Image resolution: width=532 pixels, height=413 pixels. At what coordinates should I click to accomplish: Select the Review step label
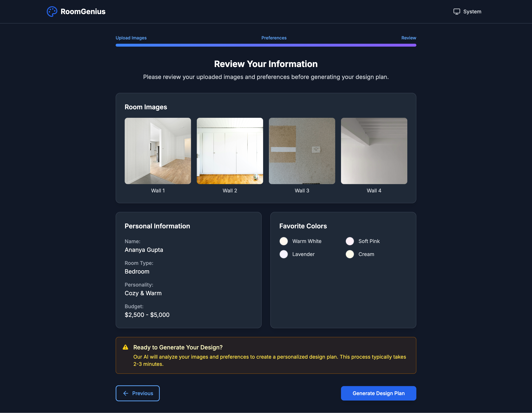tap(409, 38)
